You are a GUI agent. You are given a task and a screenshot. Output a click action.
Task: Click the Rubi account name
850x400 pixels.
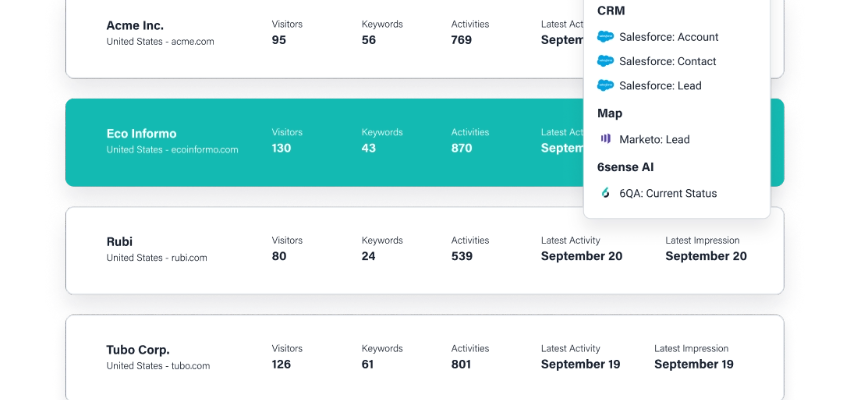pos(119,241)
